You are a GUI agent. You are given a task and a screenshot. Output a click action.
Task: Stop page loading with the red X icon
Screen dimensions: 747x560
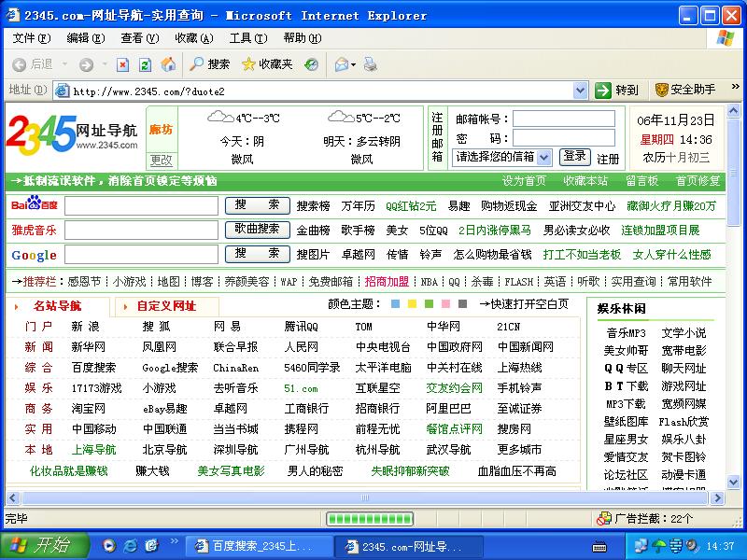[x=122, y=64]
